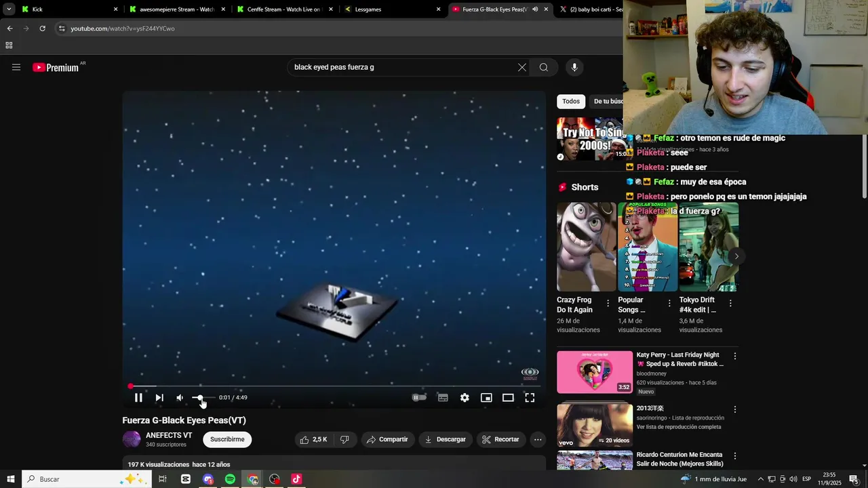The height and width of the screenshot is (488, 868).
Task: Mute the video using the speaker icon
Action: pos(180,398)
